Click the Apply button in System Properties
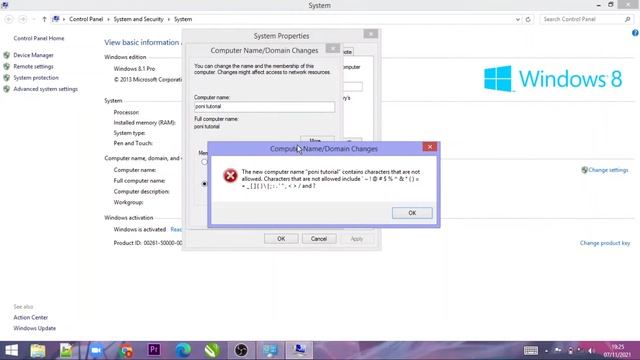 (x=356, y=239)
